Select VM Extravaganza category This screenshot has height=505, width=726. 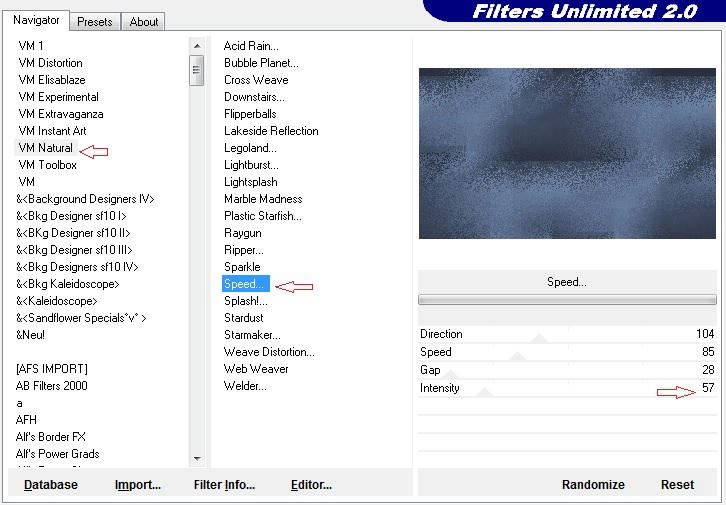coord(61,114)
